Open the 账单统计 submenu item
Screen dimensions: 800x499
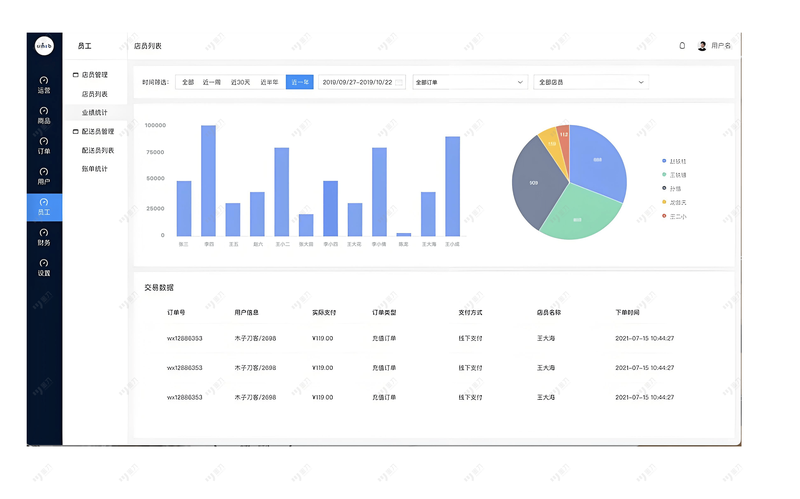[94, 168]
